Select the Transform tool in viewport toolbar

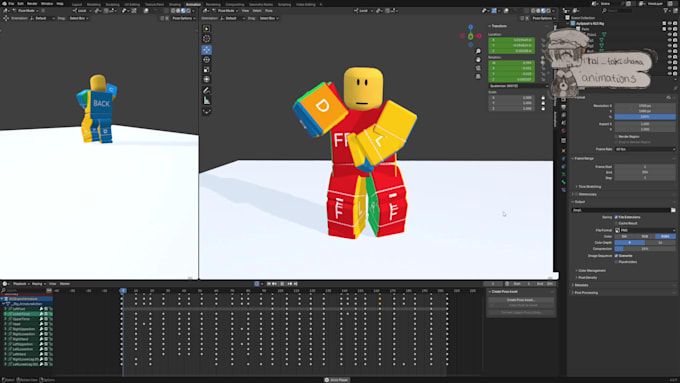point(206,79)
